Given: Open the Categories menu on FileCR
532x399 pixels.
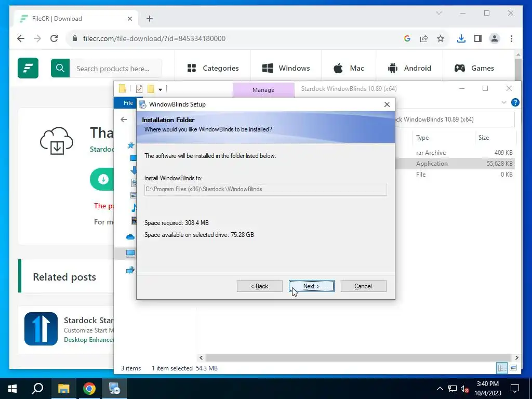Looking at the screenshot, I should pyautogui.click(x=213, y=68).
